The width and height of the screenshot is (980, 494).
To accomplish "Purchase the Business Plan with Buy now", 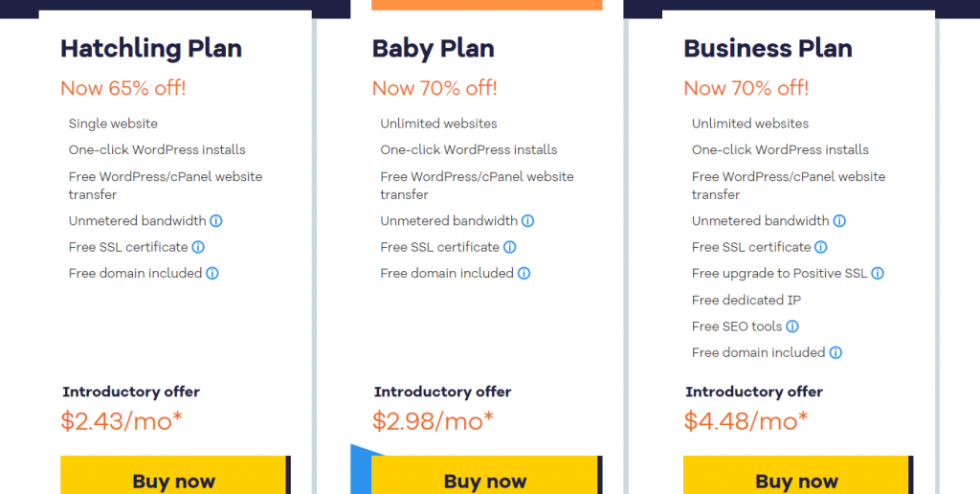I will 796,475.
